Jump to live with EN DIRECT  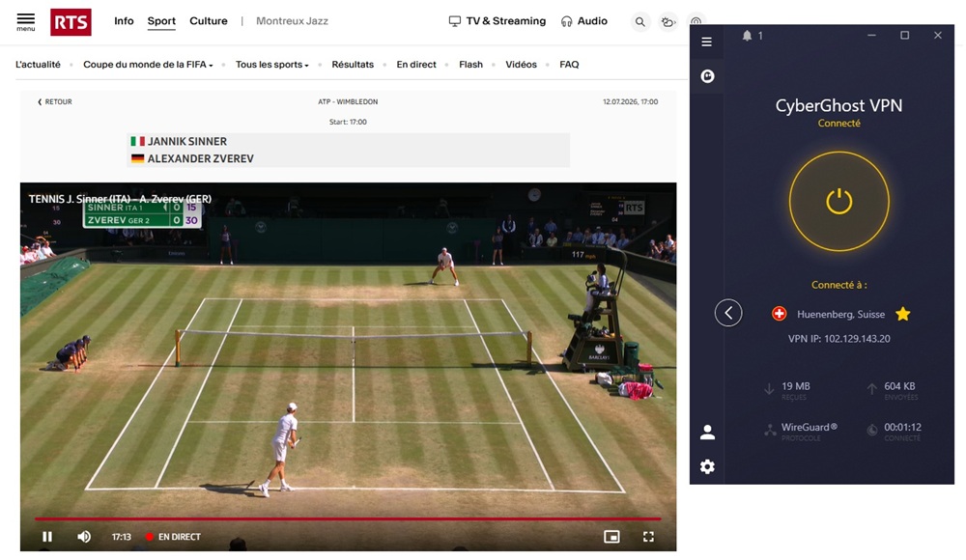coord(173,537)
